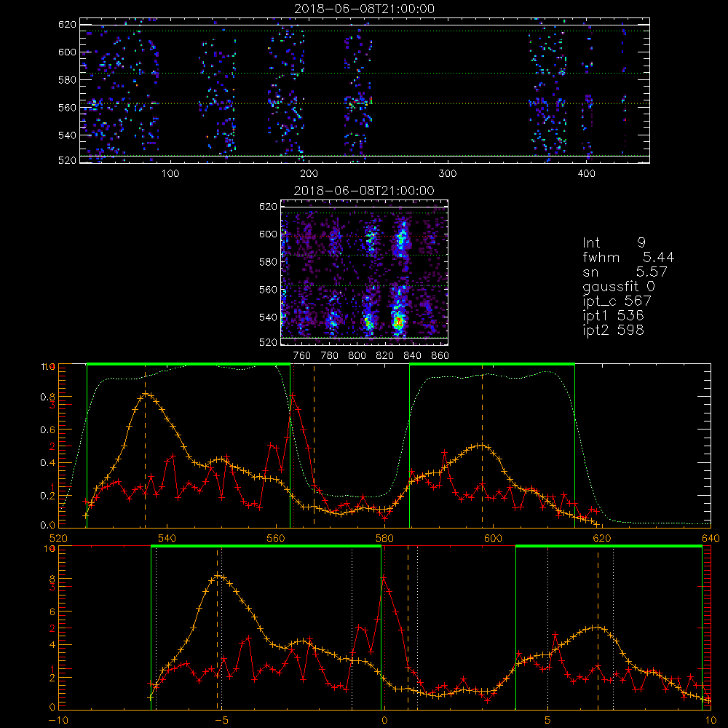Click x-axis label -10 under bottom plot
This screenshot has height=728, width=728.
(x=58, y=720)
